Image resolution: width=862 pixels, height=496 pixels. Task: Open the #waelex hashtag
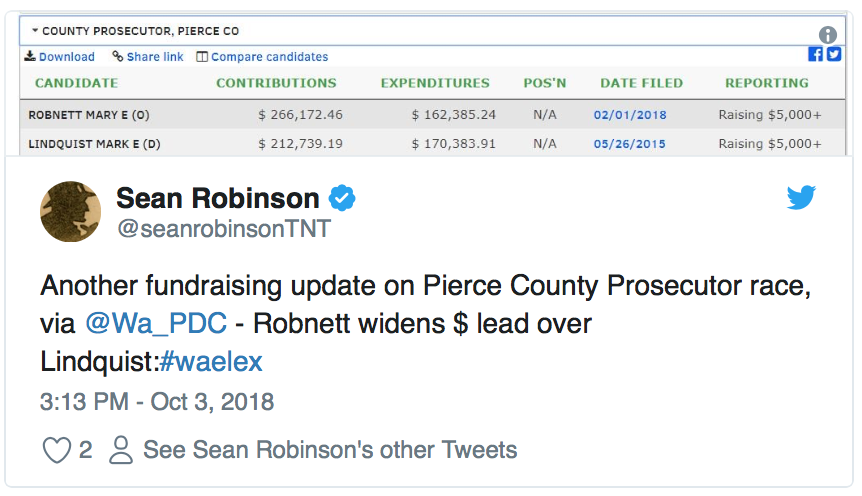211,362
